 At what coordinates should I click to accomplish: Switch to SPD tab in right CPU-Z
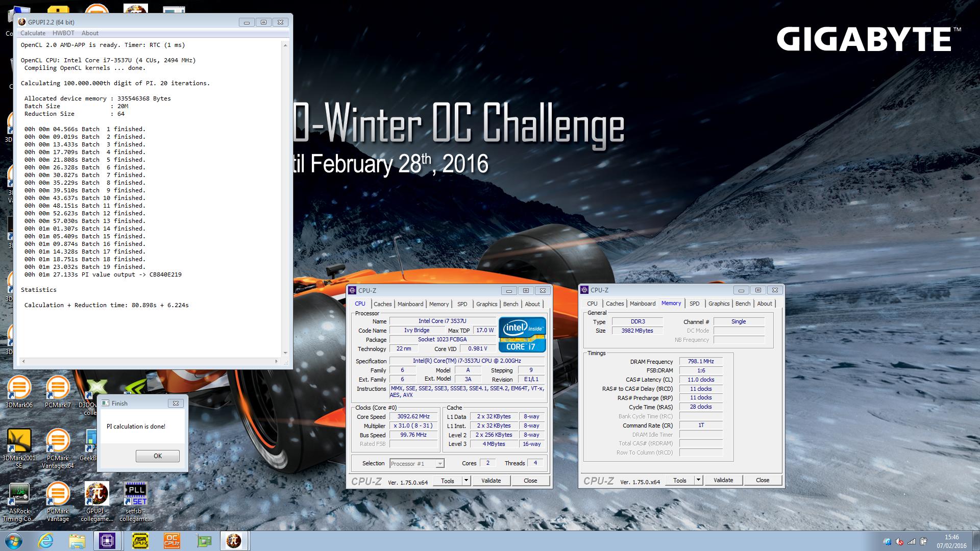point(695,304)
